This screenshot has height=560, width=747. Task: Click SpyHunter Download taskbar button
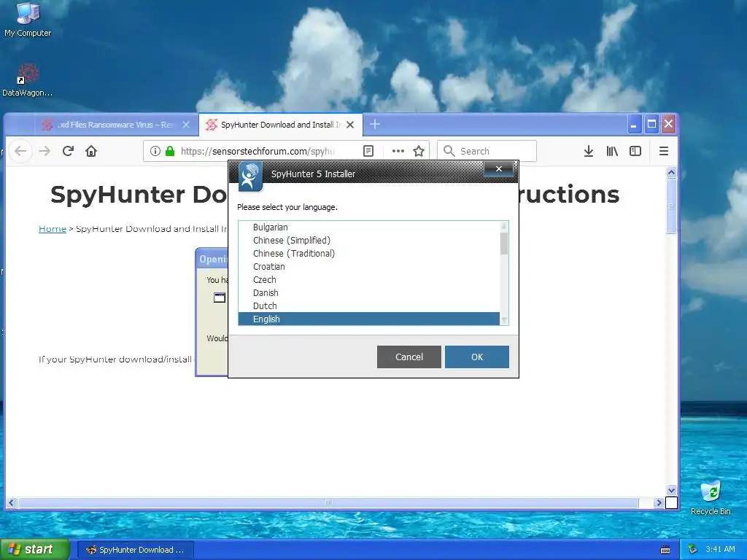point(135,550)
